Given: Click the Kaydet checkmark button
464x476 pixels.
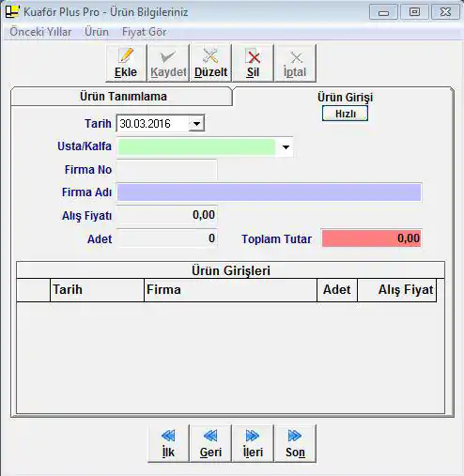Looking at the screenshot, I should pos(168,63).
